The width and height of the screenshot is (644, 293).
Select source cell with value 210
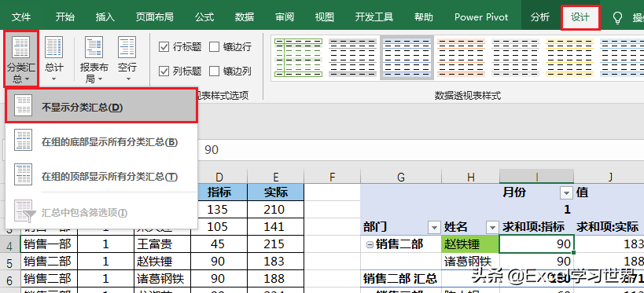[x=275, y=210]
